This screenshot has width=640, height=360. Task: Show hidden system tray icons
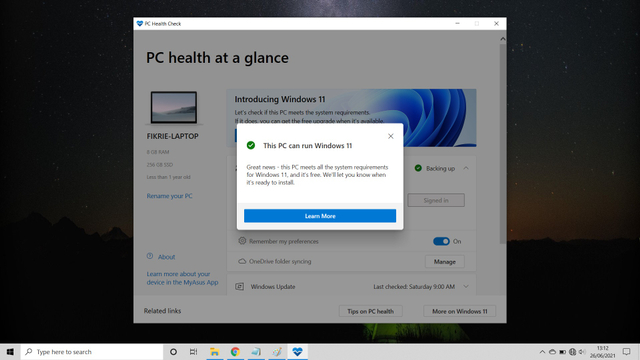542,352
